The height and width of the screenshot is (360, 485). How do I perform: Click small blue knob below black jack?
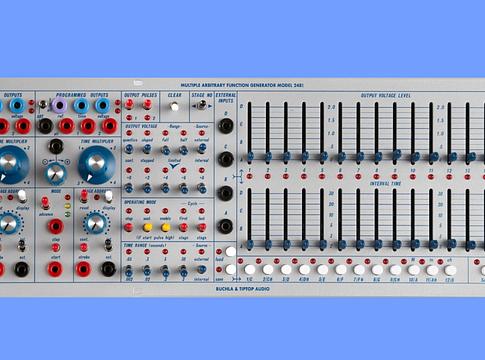[x=56, y=174]
